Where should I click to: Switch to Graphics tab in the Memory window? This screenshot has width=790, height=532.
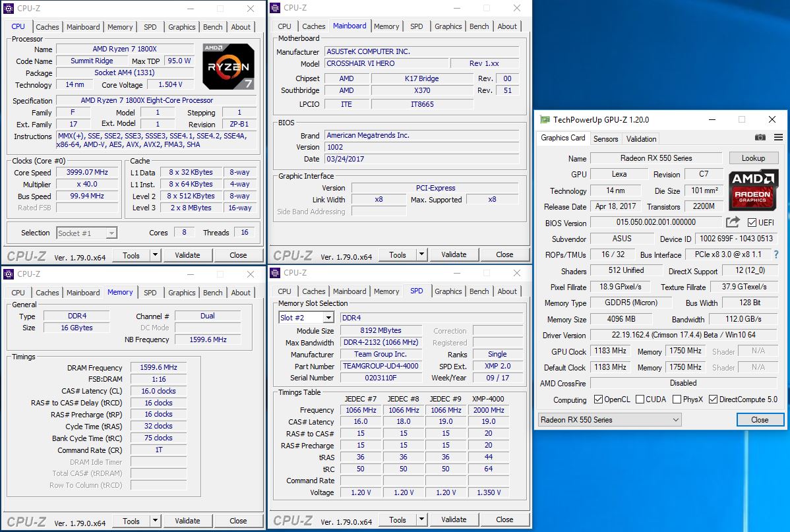182,293
